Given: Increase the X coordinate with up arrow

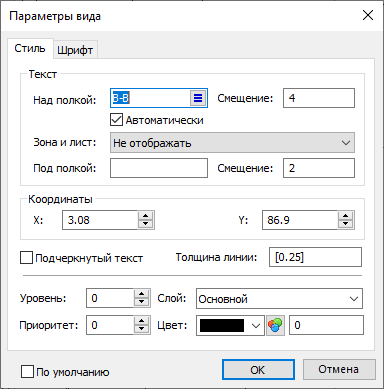Looking at the screenshot, I should [x=146, y=216].
